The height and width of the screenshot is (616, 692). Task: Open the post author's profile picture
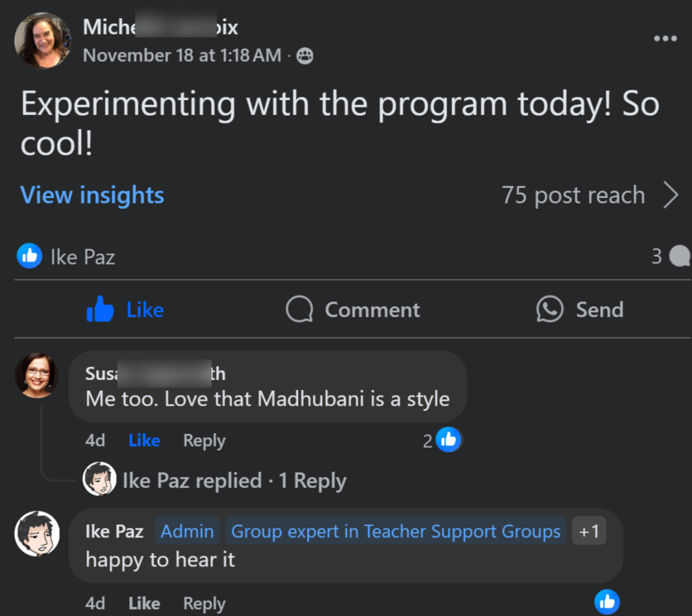pos(42,40)
